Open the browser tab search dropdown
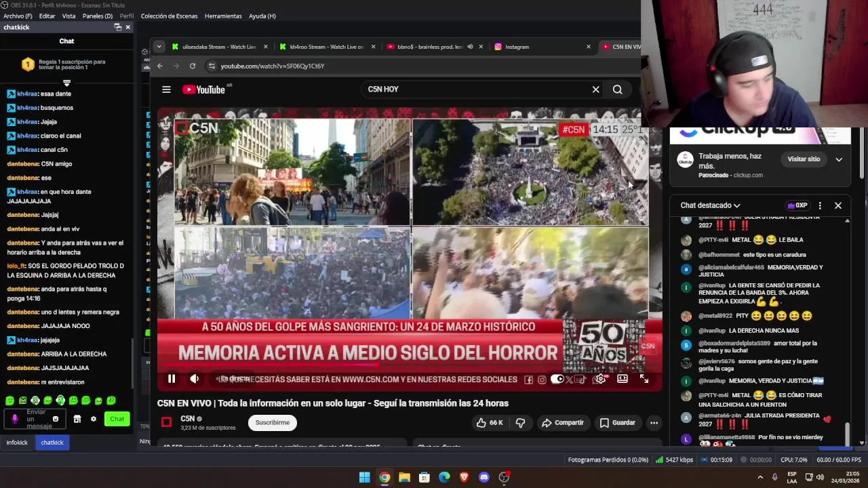The image size is (868, 488). 159,47
